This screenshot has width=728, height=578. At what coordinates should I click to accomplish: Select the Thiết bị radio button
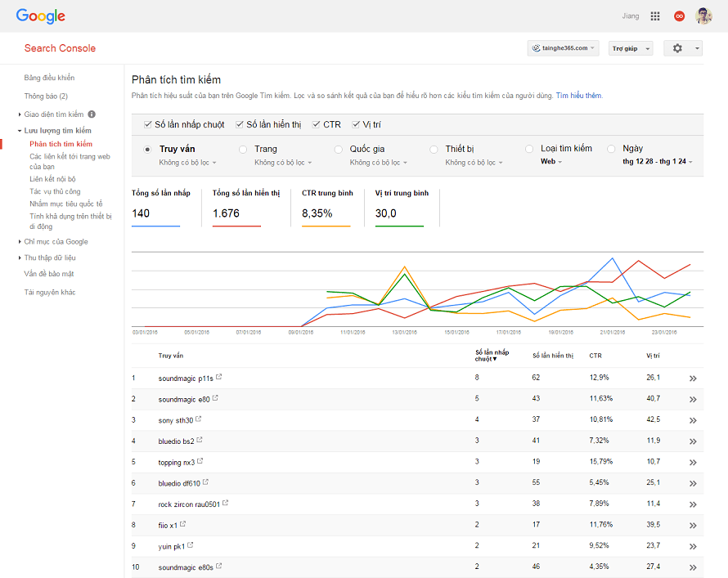434,150
